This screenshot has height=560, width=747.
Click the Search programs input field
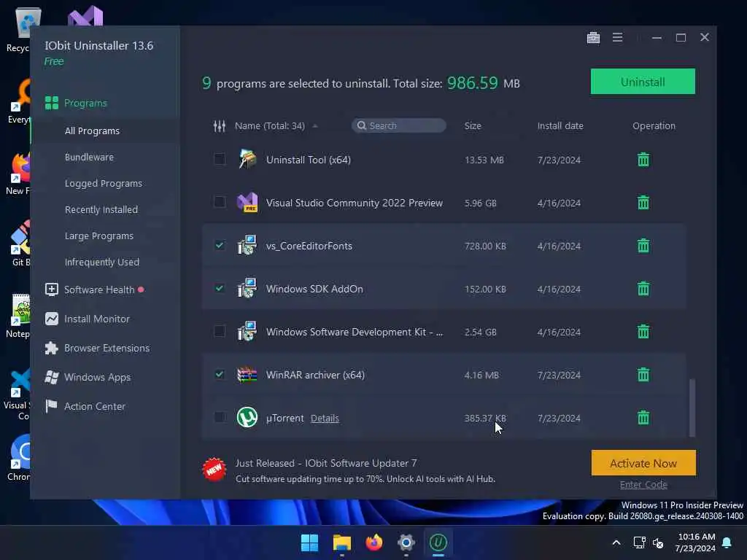[399, 125]
